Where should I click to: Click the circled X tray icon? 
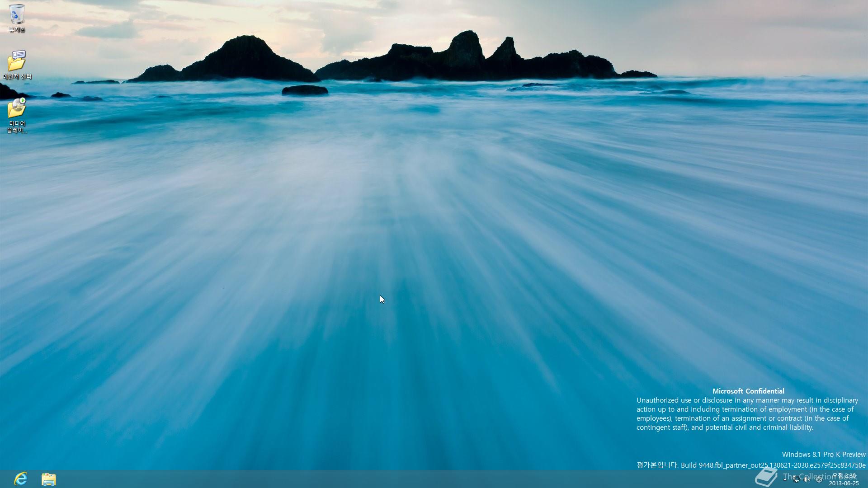pyautogui.click(x=819, y=479)
